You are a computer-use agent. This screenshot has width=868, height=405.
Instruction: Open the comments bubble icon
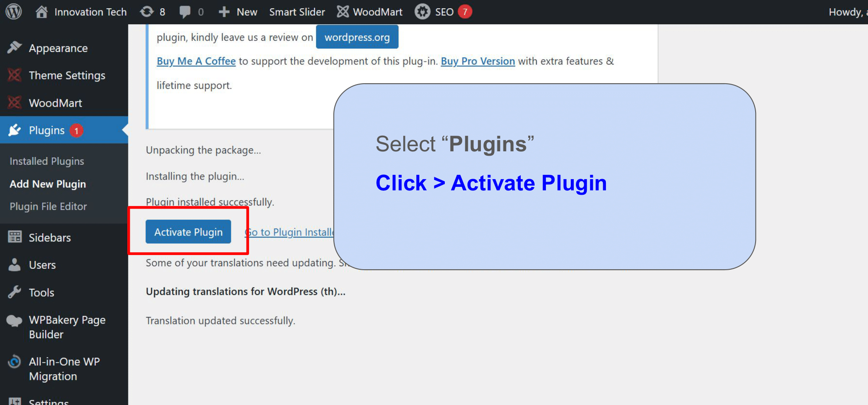coord(185,12)
